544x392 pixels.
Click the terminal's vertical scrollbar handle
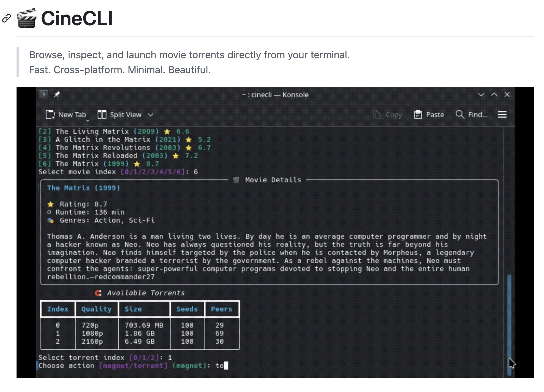(509, 325)
